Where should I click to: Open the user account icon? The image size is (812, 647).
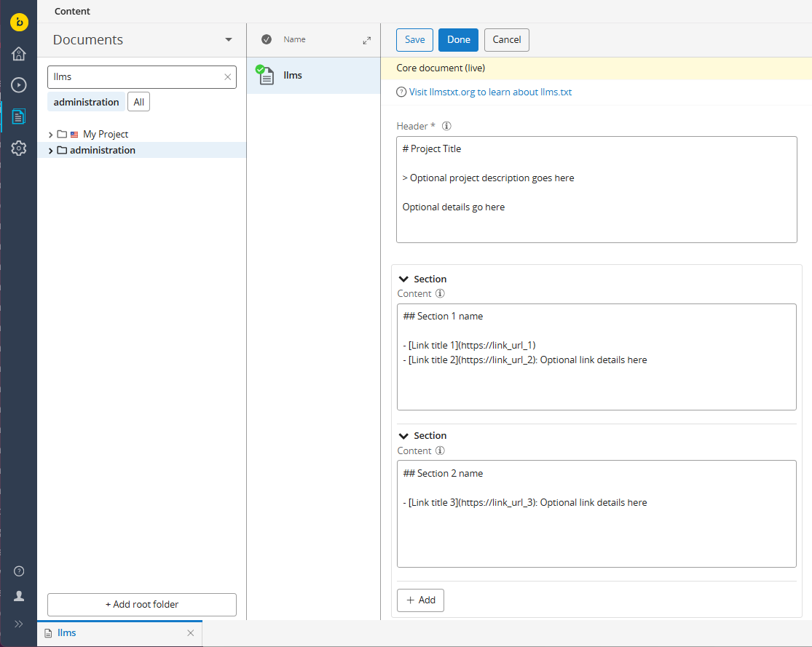coord(19,596)
